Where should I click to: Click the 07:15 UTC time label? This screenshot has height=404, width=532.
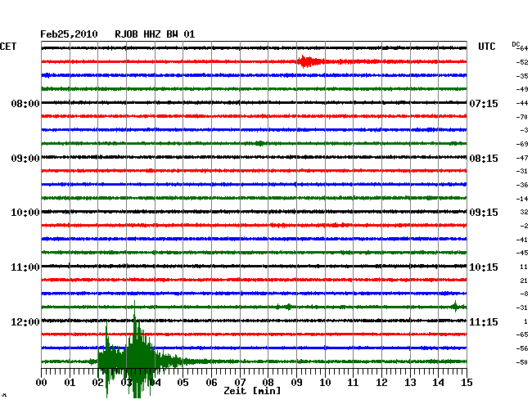[484, 103]
